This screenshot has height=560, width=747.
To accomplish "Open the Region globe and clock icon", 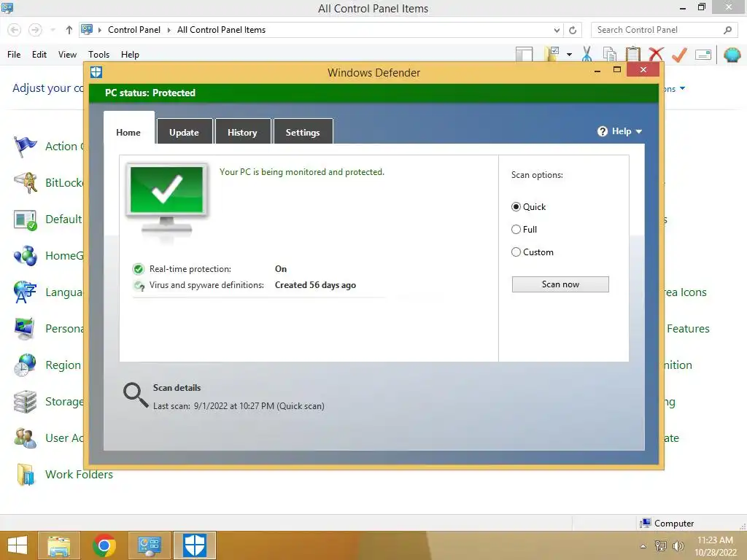I will click(x=26, y=365).
